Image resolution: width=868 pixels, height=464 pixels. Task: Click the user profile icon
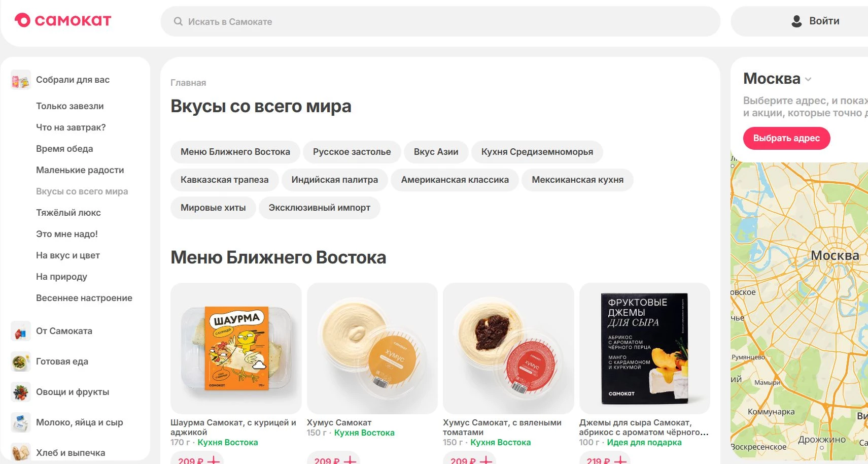click(x=796, y=21)
